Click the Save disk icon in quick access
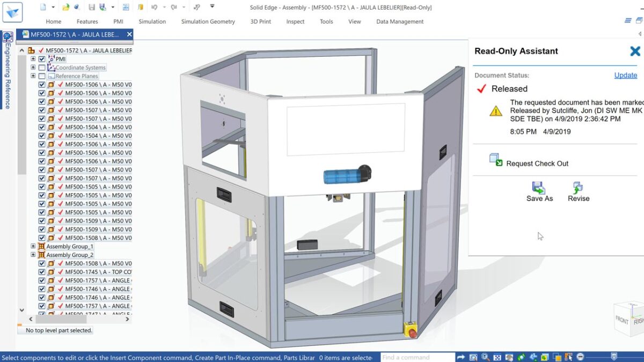Screen dimensions: 644x362 point(92,8)
